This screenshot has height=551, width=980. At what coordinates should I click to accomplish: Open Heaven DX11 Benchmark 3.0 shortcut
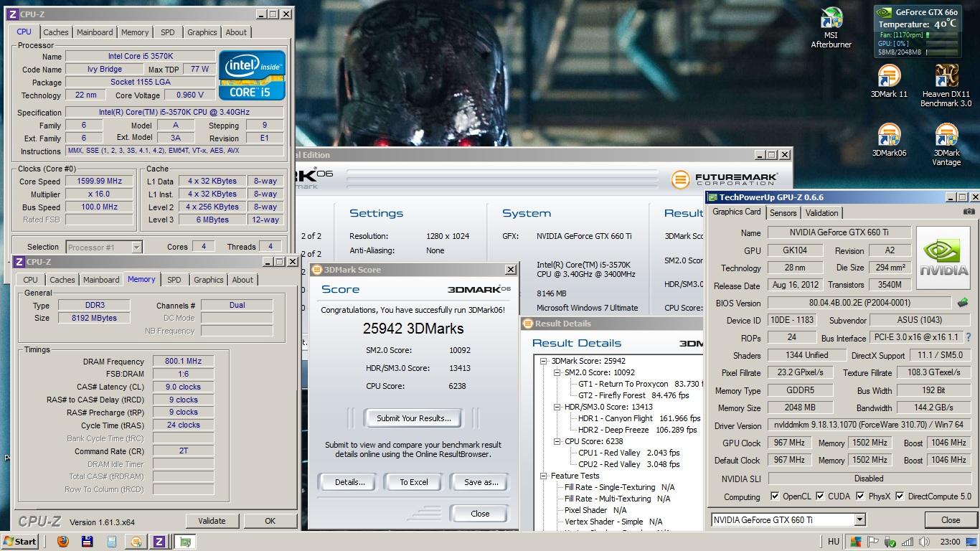pyautogui.click(x=946, y=85)
